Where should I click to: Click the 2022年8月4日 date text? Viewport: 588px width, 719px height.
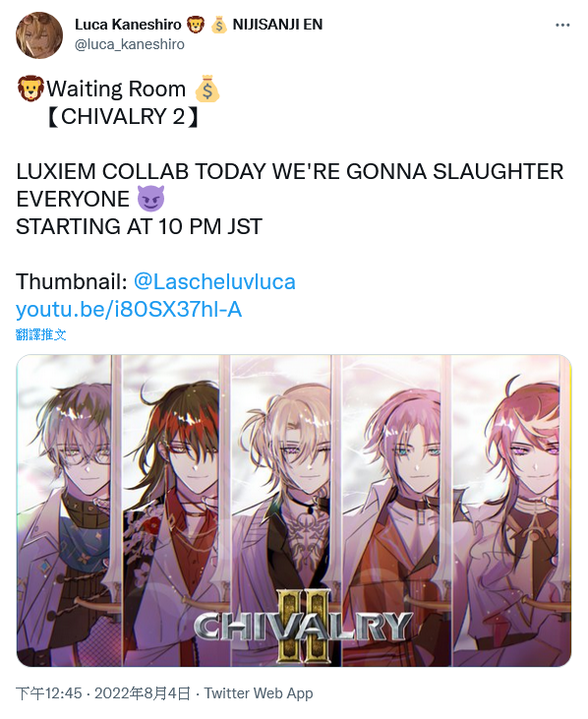pyautogui.click(x=142, y=692)
